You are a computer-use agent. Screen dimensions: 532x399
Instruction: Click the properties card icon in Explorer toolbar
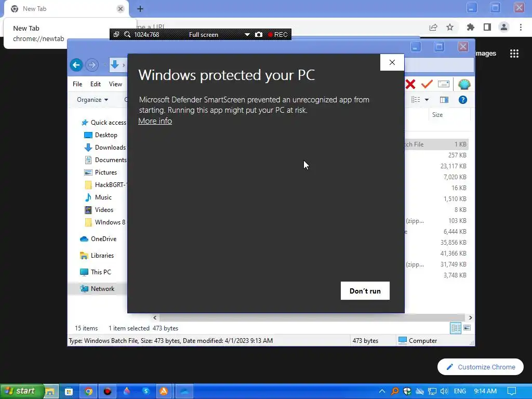(444, 84)
